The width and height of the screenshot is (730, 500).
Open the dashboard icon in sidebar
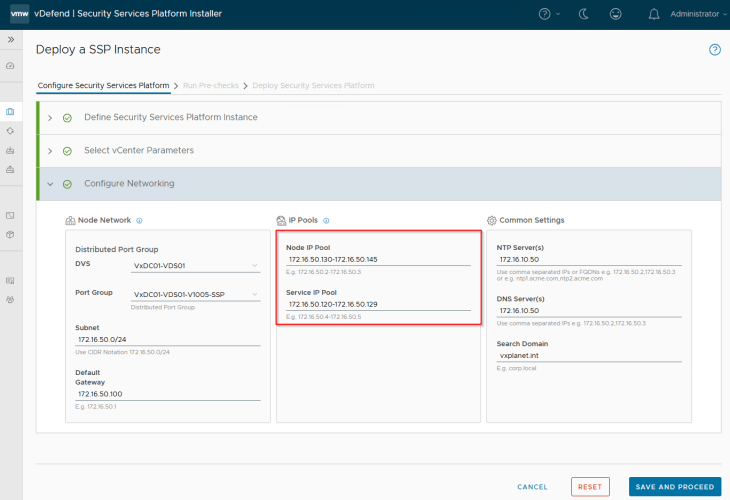[x=10, y=66]
